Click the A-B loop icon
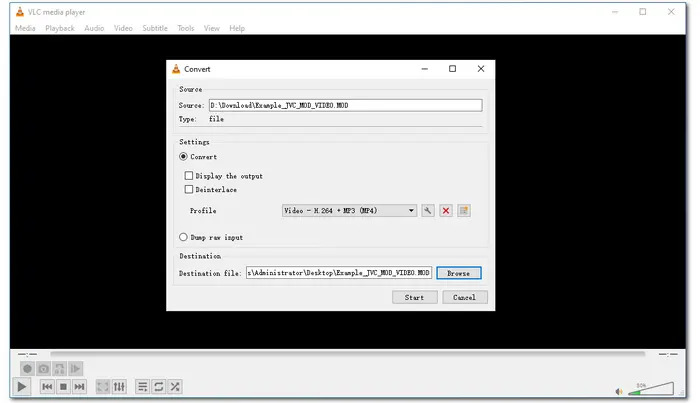 (x=59, y=369)
